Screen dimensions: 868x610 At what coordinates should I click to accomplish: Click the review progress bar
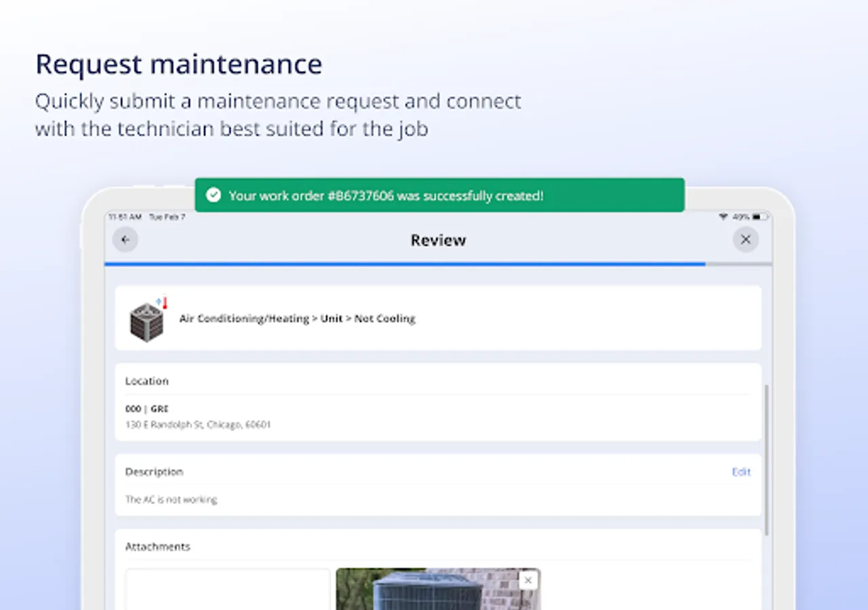pyautogui.click(x=438, y=264)
